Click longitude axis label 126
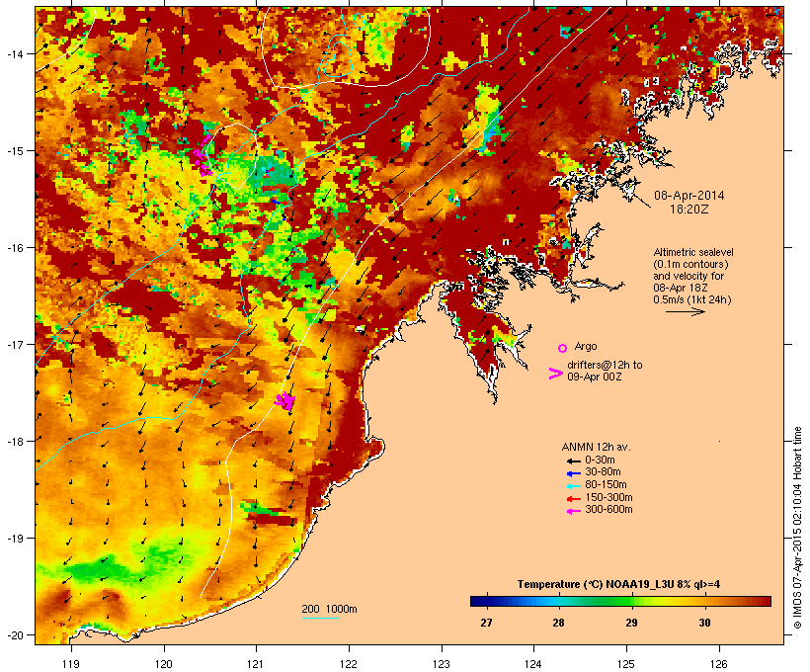 [718, 664]
